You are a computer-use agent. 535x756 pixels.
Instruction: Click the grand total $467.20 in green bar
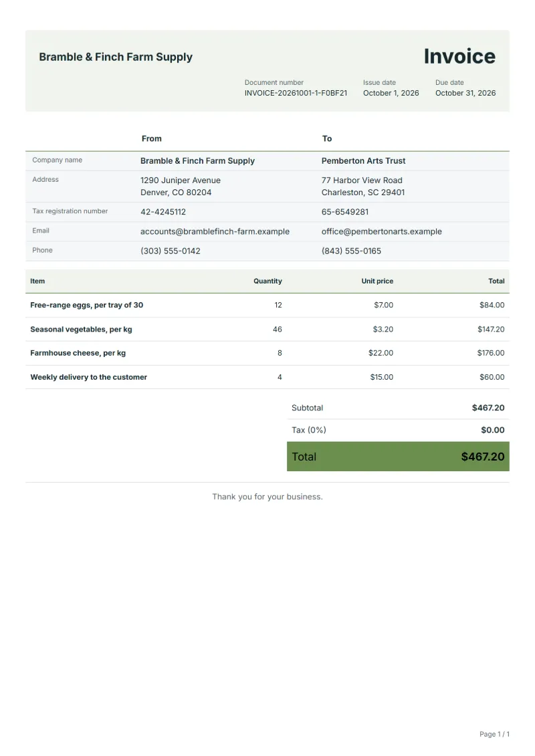[x=483, y=457]
